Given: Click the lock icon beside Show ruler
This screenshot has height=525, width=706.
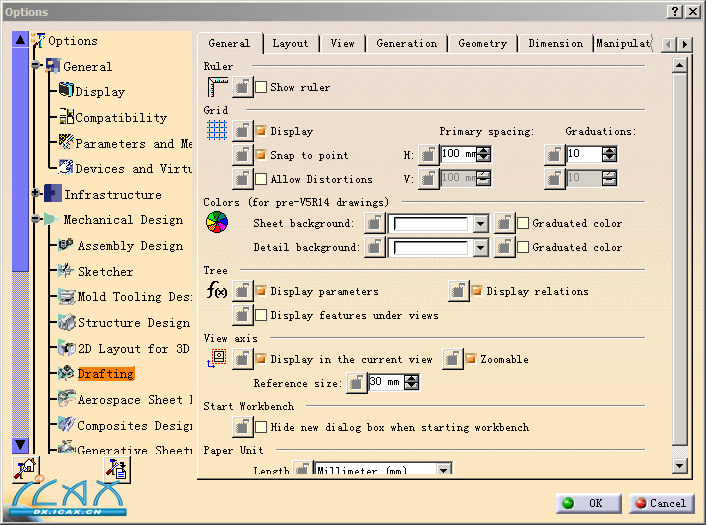Looking at the screenshot, I should [x=243, y=88].
